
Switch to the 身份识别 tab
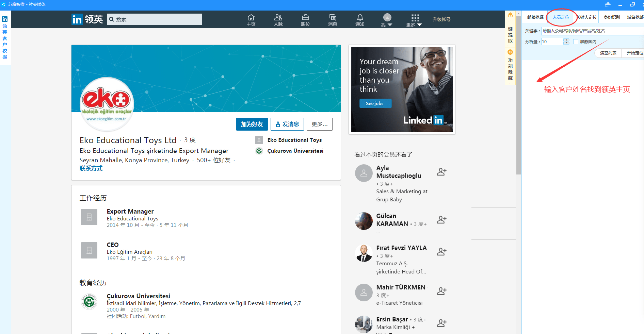[612, 17]
